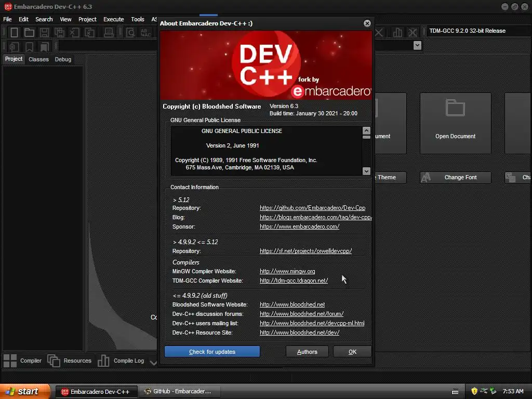Open the tdm-gcc.tdragon.net link
Image resolution: width=532 pixels, height=399 pixels.
coord(294,281)
